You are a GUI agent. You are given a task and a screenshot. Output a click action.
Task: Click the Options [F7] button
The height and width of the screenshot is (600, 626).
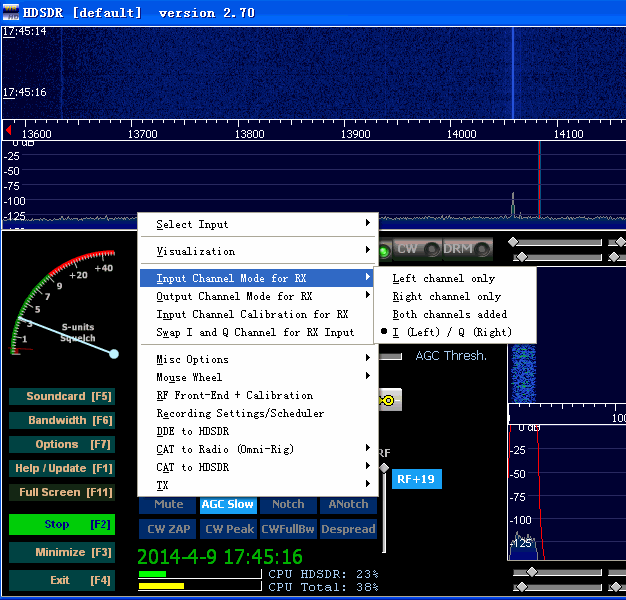62,444
